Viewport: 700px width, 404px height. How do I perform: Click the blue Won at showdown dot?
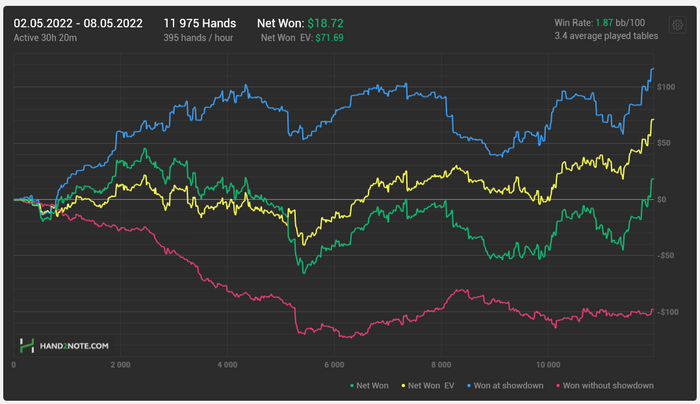coord(469,386)
